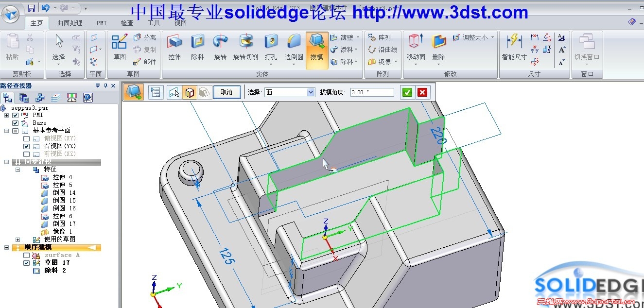Select the 除料 (Cut) tool in the 实体 group
644x308 pixels.
click(197, 48)
